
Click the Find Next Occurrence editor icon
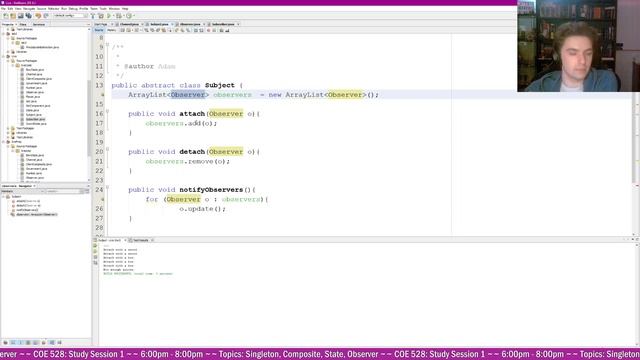[158, 30]
